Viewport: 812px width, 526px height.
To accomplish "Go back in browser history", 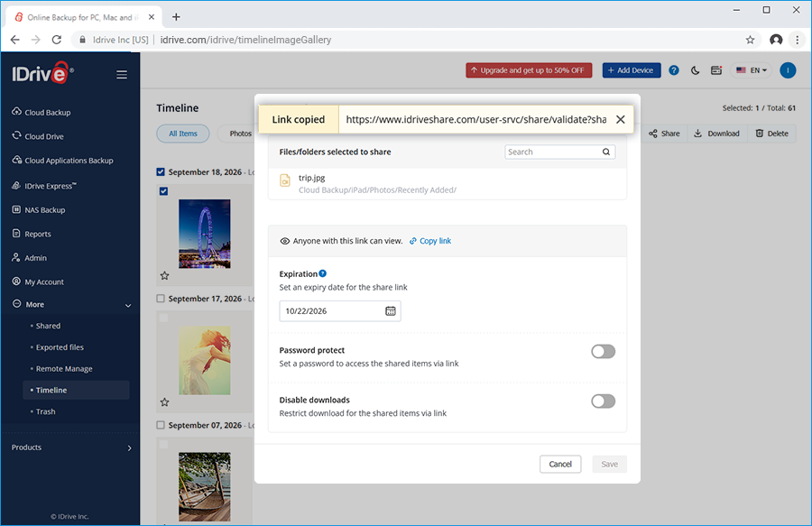I will [x=15, y=40].
